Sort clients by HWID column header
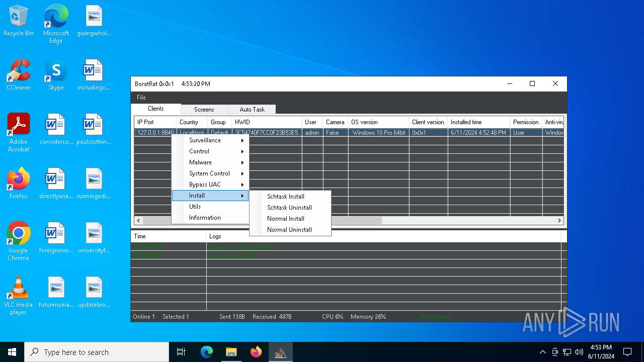Image resolution: width=644 pixels, height=362 pixels. (267, 122)
